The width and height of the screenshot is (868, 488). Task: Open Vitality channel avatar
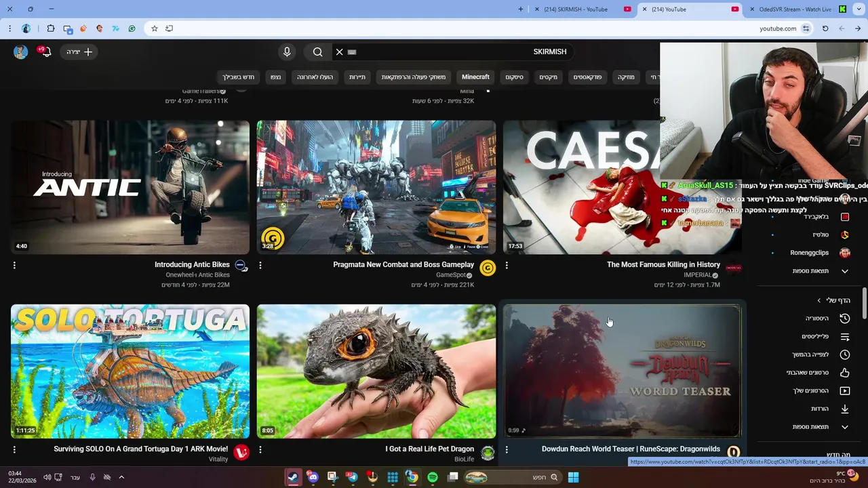tap(241, 452)
